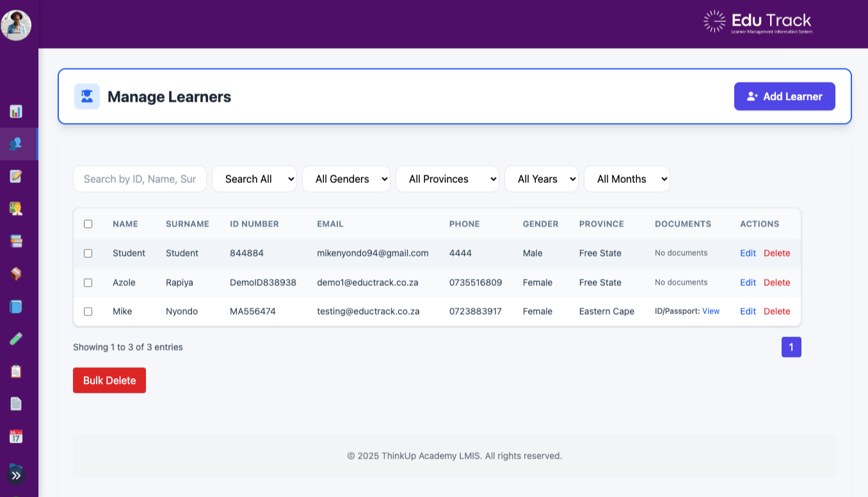Open the memo with pencil sidebar icon
Image resolution: width=868 pixels, height=497 pixels.
pos(16,176)
